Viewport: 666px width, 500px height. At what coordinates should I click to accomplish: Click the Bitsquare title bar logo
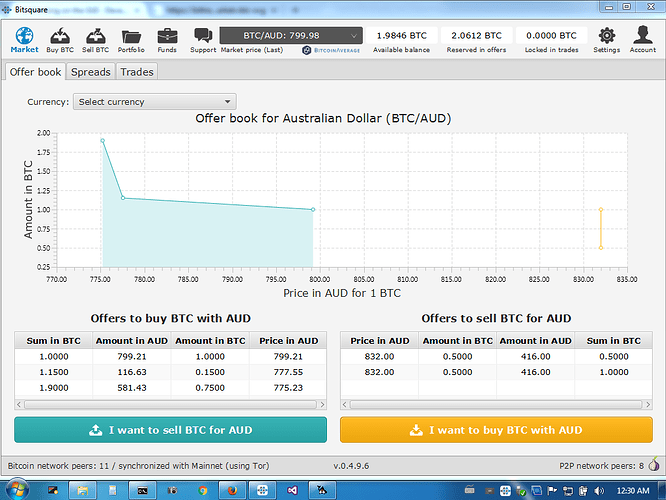pyautogui.click(x=7, y=9)
